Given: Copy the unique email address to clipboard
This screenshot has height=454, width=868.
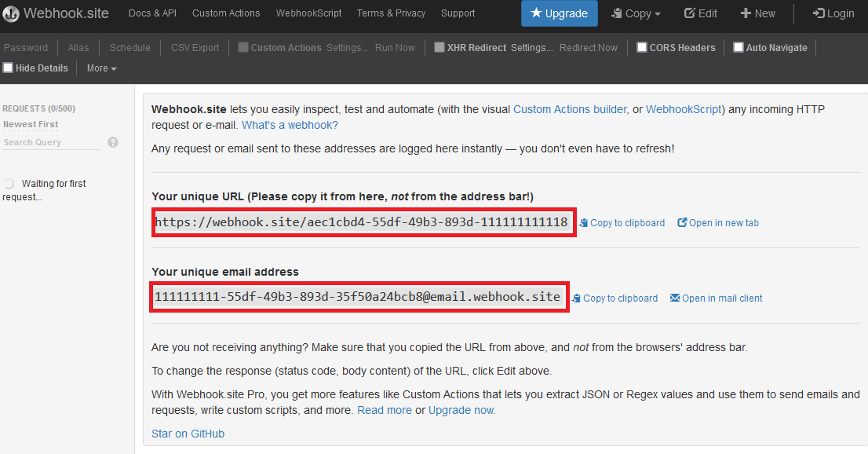Looking at the screenshot, I should [x=615, y=298].
